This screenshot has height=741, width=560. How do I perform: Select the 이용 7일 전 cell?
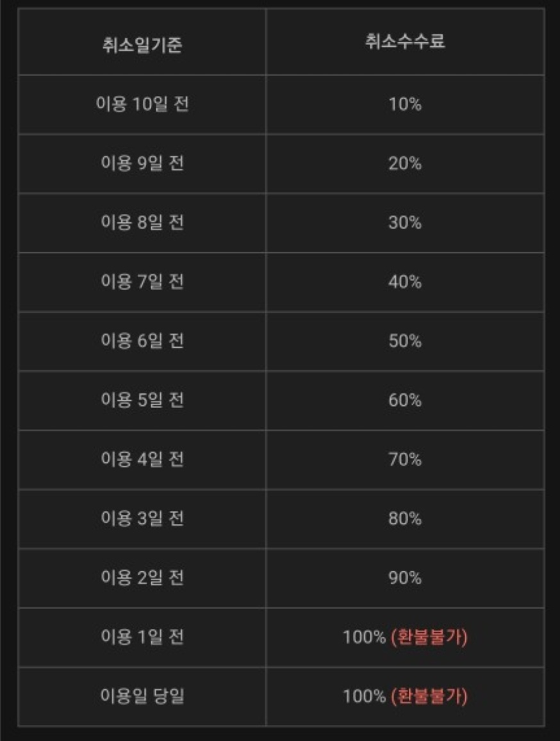tap(142, 282)
